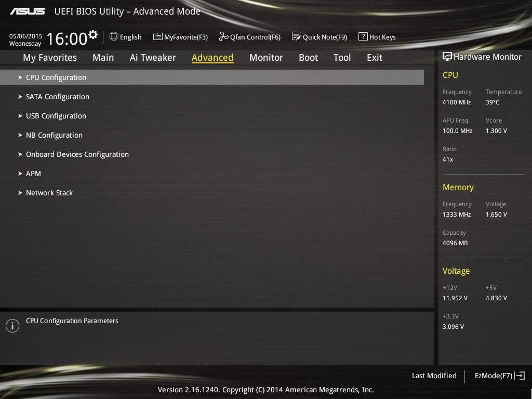Click the CPU Configuration Parameters help text
Screen dimensions: 532x399
click(72, 321)
